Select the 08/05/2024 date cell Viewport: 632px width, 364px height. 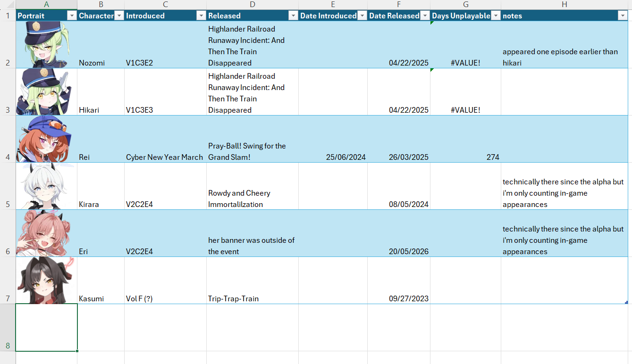pos(399,186)
